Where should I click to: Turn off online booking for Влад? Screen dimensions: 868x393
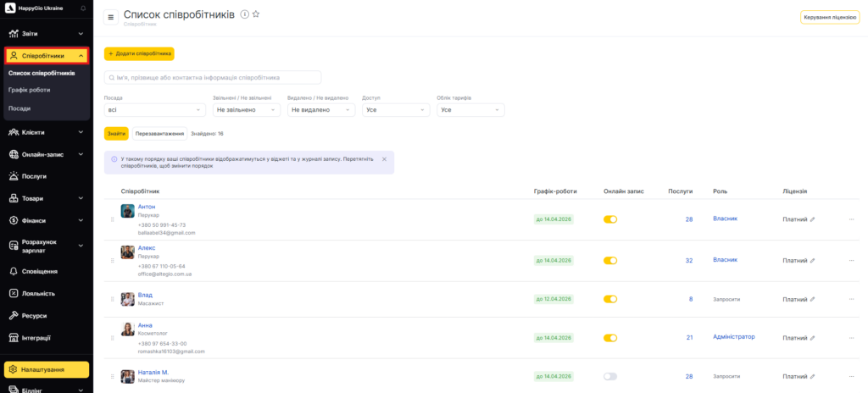point(610,299)
